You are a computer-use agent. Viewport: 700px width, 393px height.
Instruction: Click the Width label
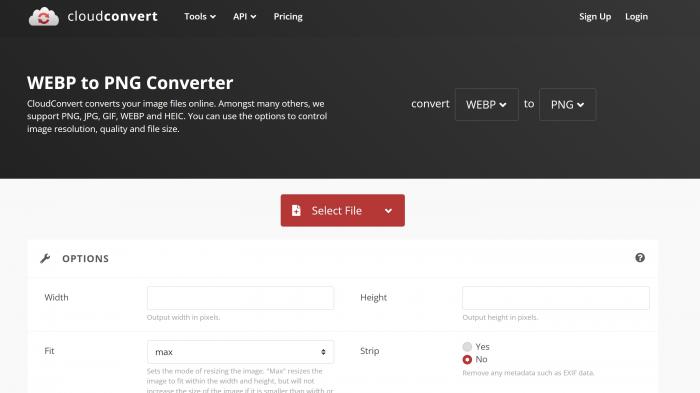pos(56,297)
